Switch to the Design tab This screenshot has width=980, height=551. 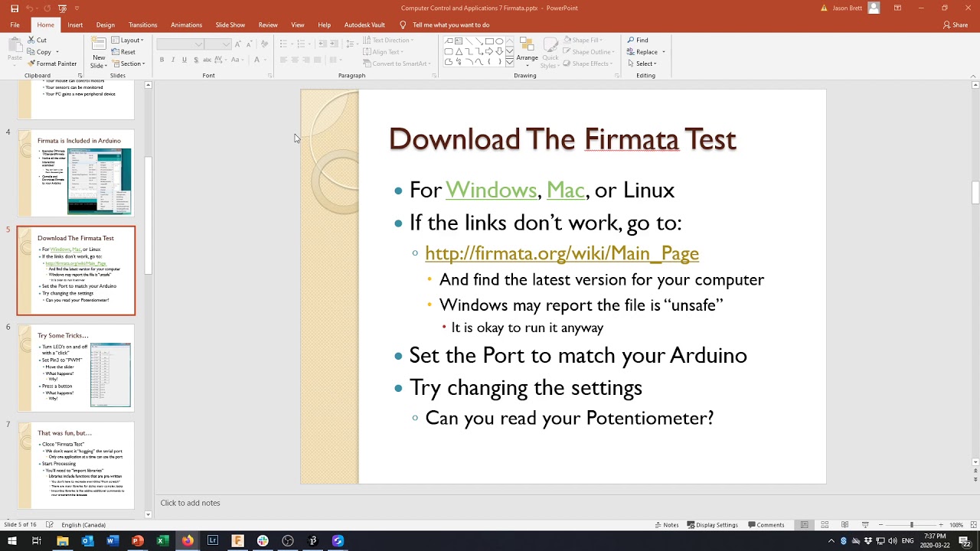click(106, 24)
